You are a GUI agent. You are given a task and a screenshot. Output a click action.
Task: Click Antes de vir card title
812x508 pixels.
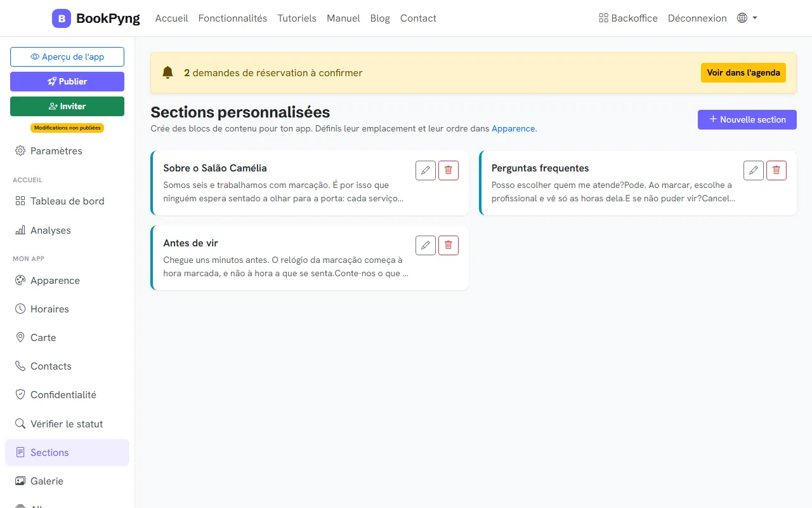(191, 243)
